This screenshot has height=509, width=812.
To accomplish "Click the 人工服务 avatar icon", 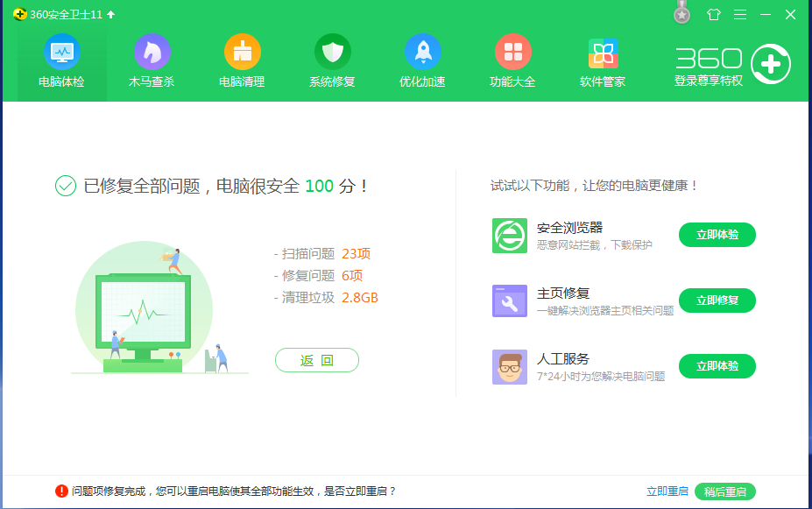I will pos(510,366).
